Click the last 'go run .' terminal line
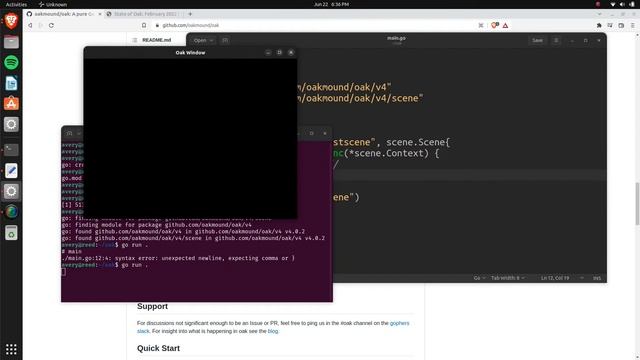Image resolution: width=640 pixels, height=360 pixels. [105, 265]
